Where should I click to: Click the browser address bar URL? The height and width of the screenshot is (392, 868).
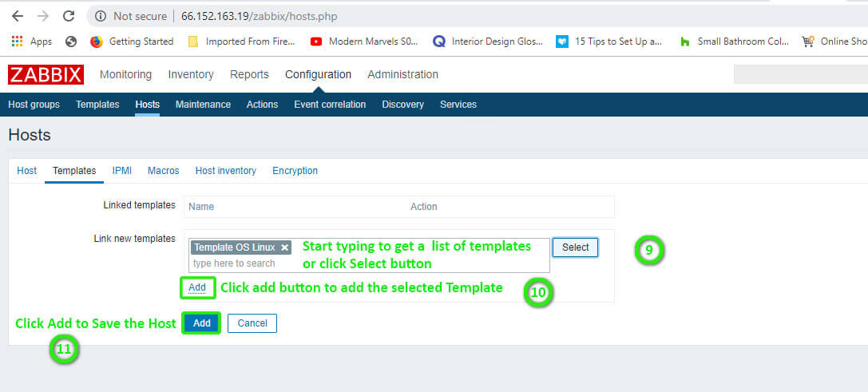point(259,17)
